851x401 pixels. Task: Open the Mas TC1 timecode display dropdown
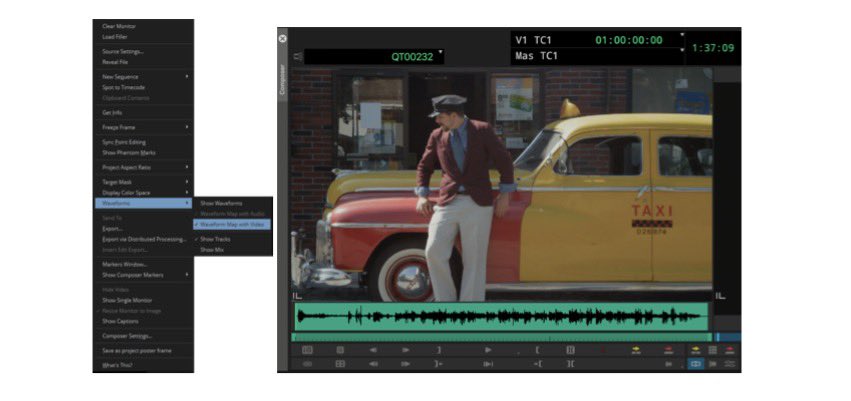point(682,50)
